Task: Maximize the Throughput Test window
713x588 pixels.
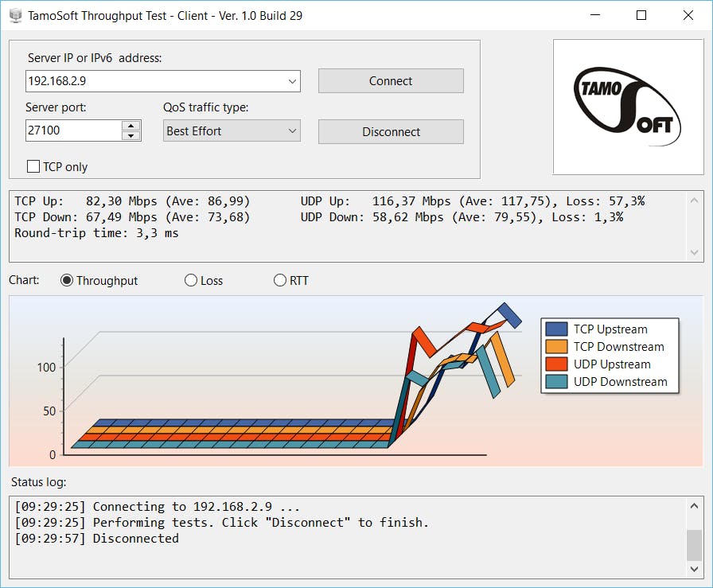Action: pyautogui.click(x=641, y=15)
